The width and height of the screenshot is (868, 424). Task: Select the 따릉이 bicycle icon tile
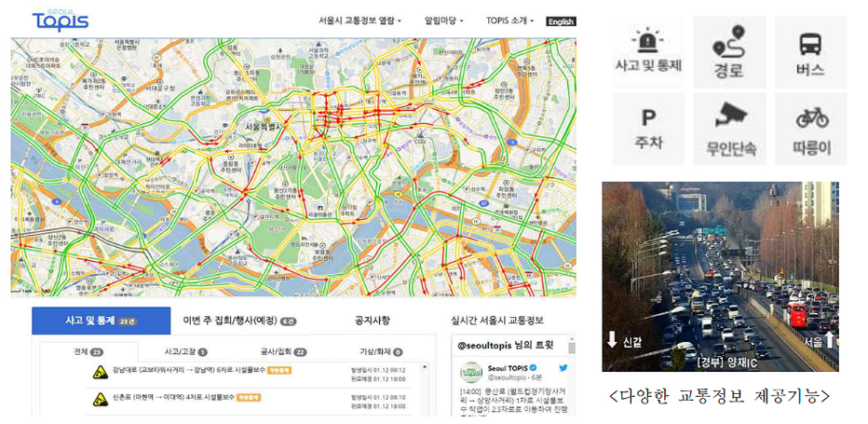pos(810,129)
